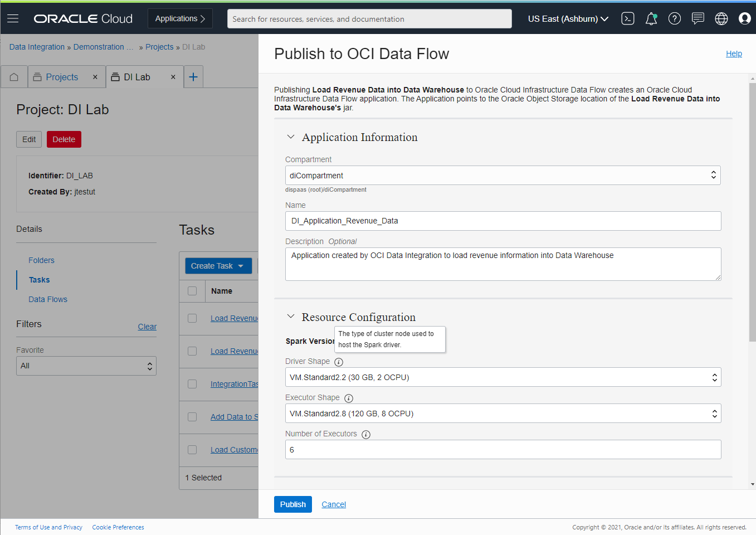Switch to the Projects tab

coord(61,76)
